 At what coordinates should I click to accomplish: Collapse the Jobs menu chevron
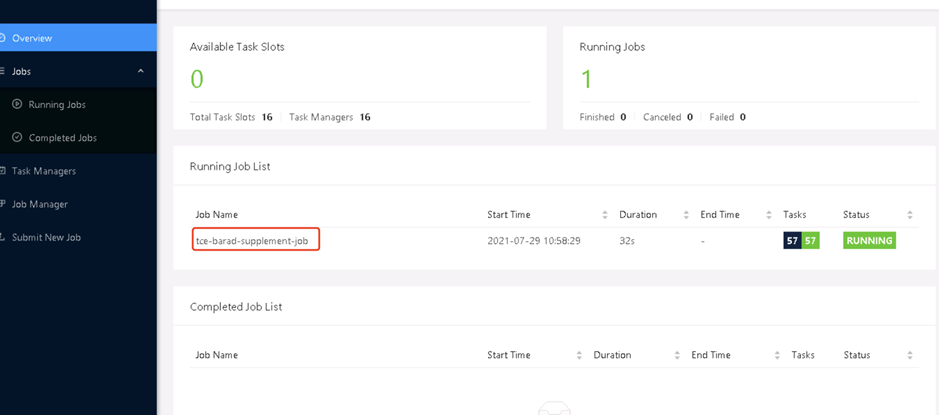(x=141, y=71)
